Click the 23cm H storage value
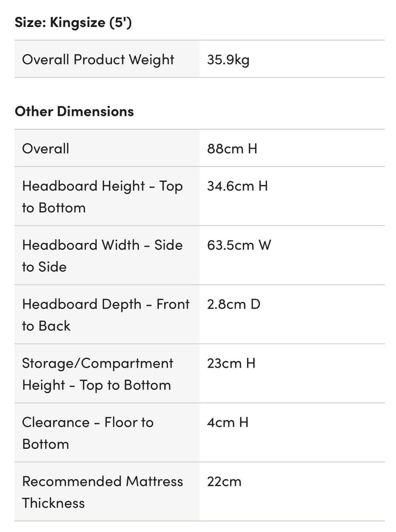The height and width of the screenshot is (532, 396). [231, 363]
